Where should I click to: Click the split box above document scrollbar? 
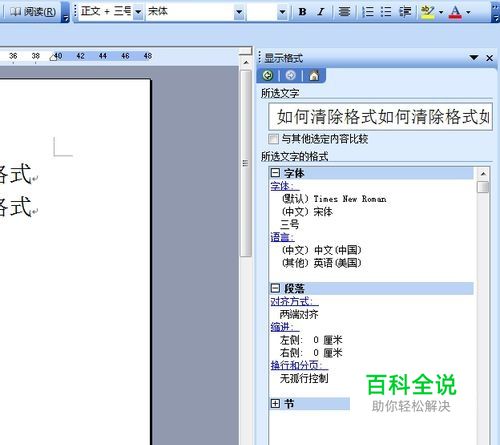pyautogui.click(x=246, y=51)
